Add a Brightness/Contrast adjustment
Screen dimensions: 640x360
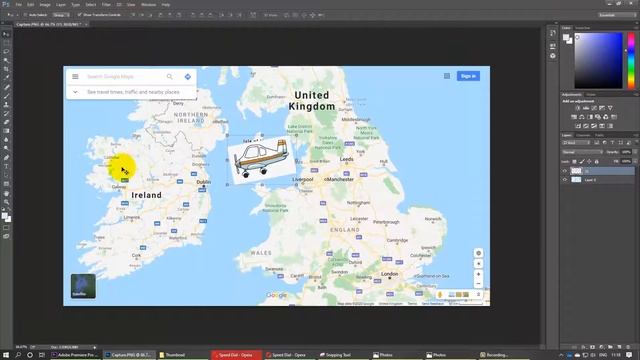pos(578,108)
